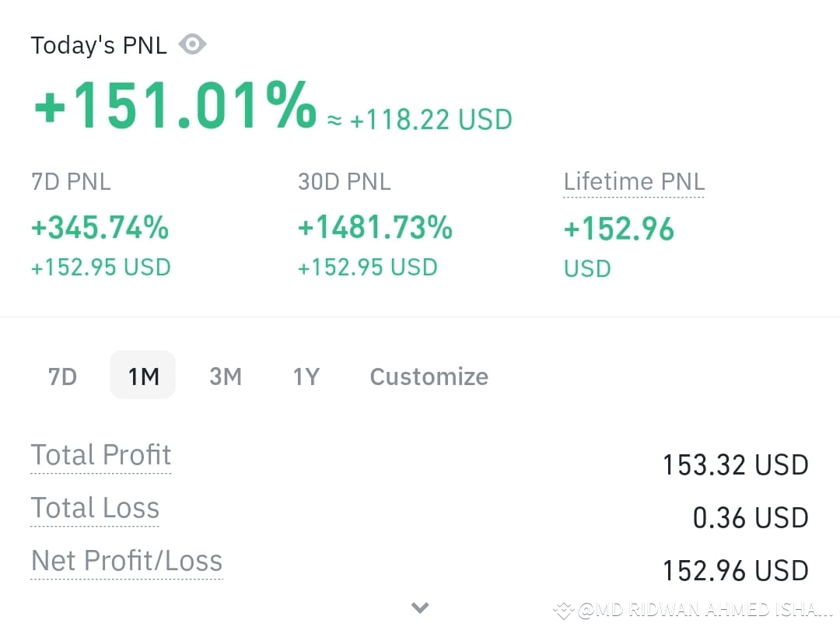Tap the Lifetime PNL underlined label
Screen dimensions: 840x627
[x=634, y=182]
